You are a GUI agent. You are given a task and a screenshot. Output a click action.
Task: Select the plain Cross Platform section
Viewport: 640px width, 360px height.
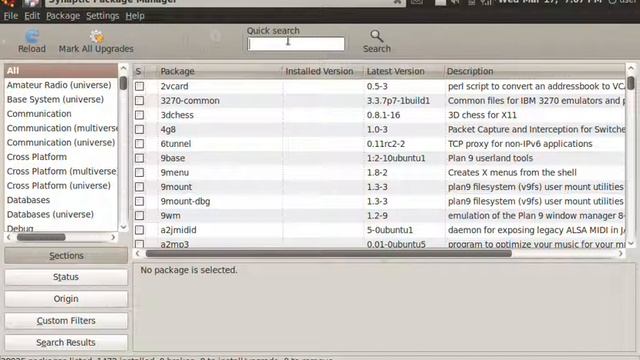pyautogui.click(x=37, y=157)
